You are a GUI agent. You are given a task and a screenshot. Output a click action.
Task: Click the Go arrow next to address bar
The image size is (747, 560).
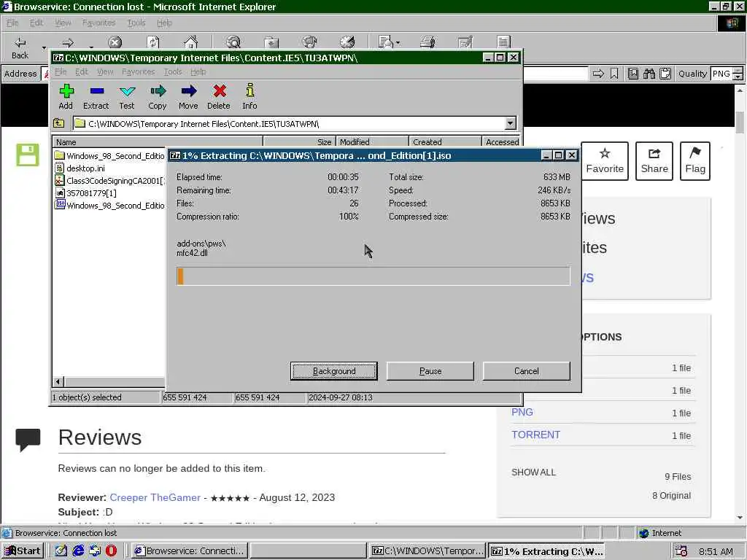[x=598, y=74]
